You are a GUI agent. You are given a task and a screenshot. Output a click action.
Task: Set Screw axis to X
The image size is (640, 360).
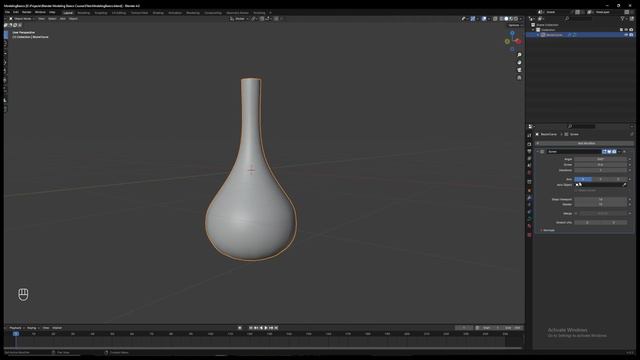pos(583,179)
